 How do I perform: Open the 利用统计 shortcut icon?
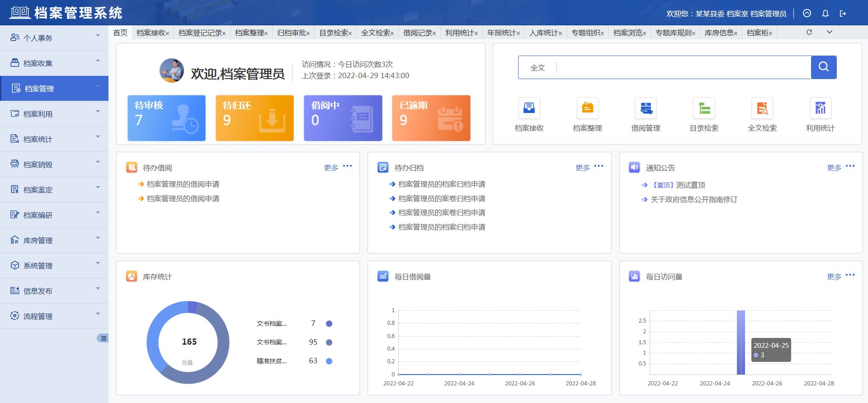pos(820,108)
